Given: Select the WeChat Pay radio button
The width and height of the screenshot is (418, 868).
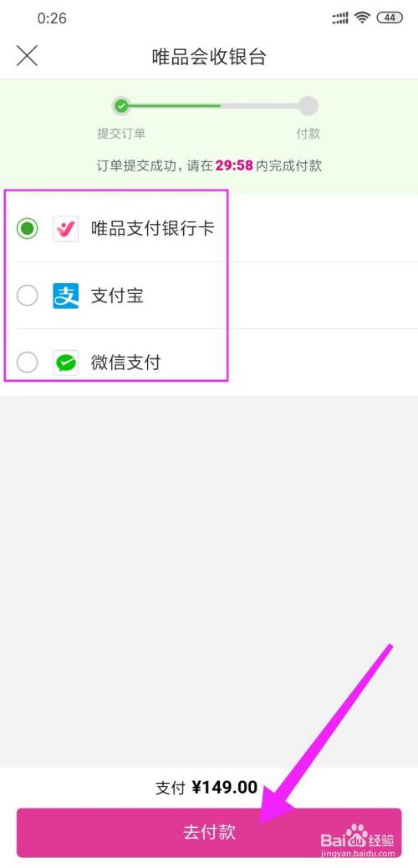Looking at the screenshot, I should 27,363.
